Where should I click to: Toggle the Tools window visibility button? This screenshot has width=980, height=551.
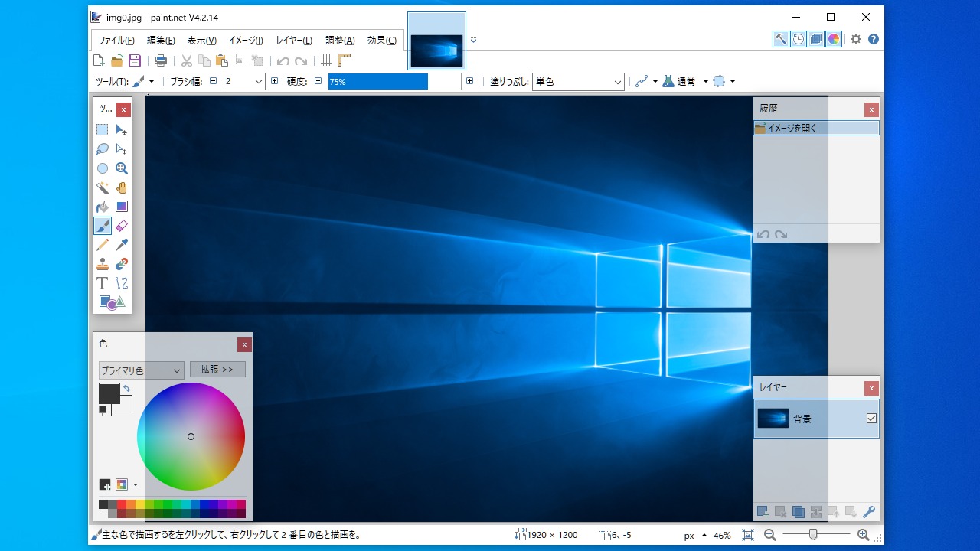pyautogui.click(x=780, y=39)
